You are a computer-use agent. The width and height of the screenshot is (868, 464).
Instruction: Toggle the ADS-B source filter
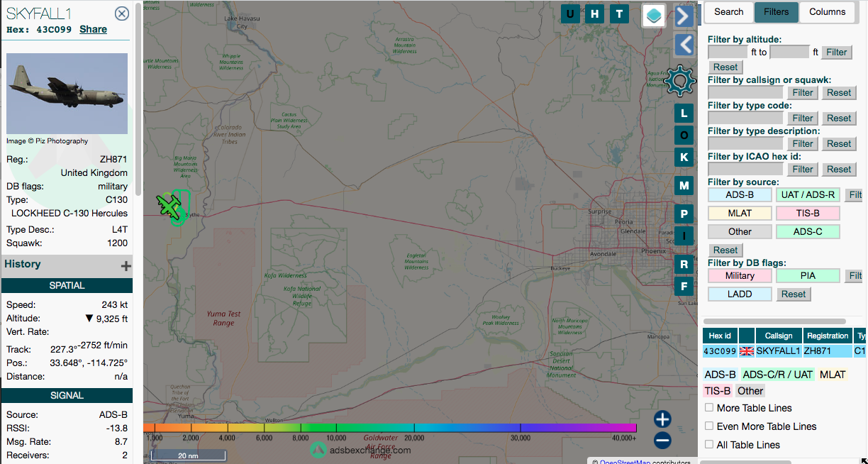coord(740,194)
